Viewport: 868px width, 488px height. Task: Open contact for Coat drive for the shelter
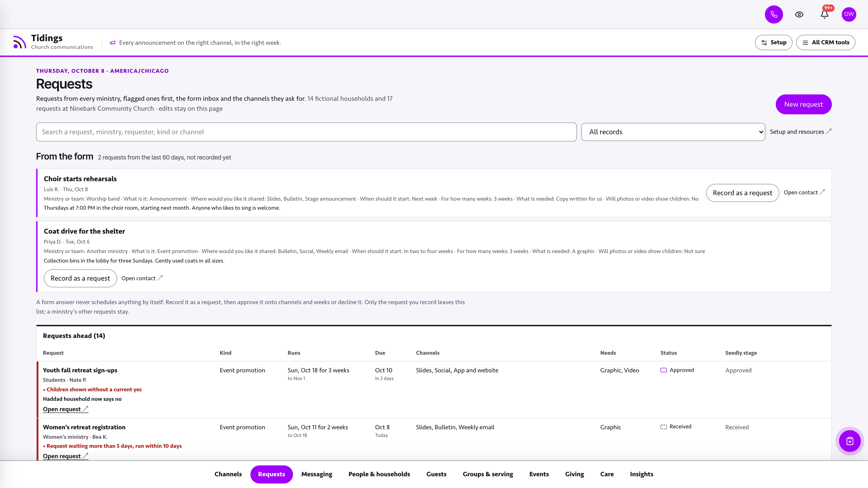(142, 278)
